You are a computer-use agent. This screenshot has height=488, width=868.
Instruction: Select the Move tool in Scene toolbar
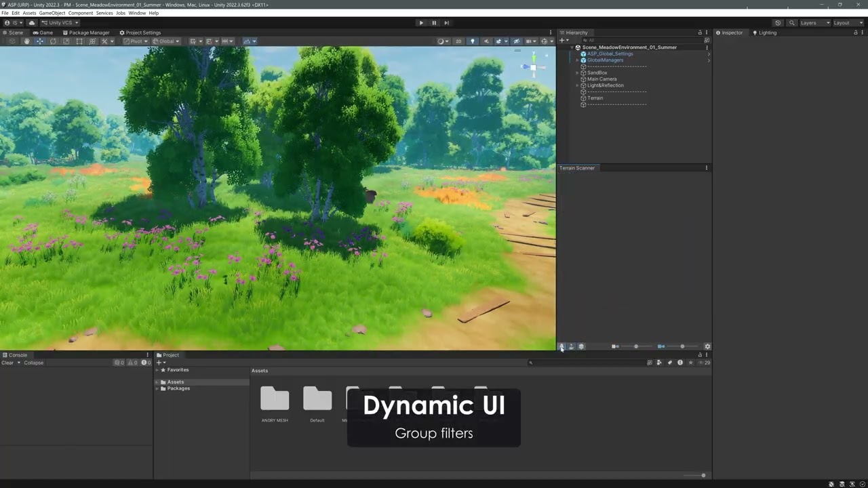click(x=39, y=41)
